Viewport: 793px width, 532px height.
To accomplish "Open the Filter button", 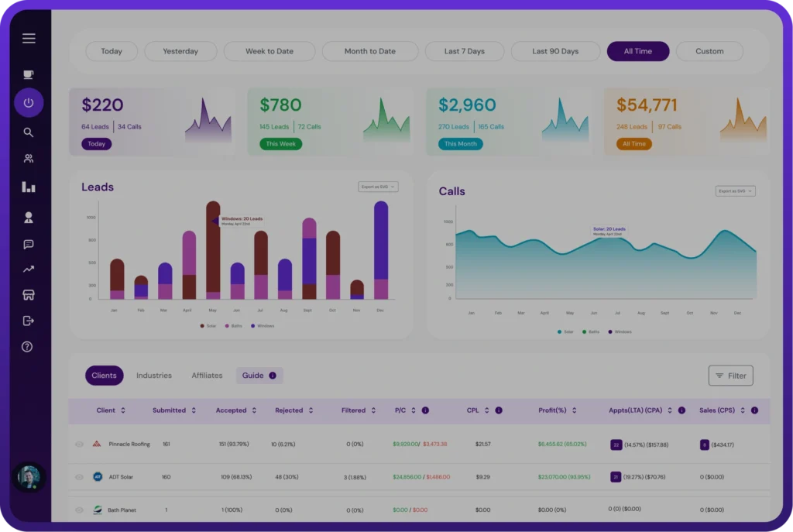I will 731,376.
